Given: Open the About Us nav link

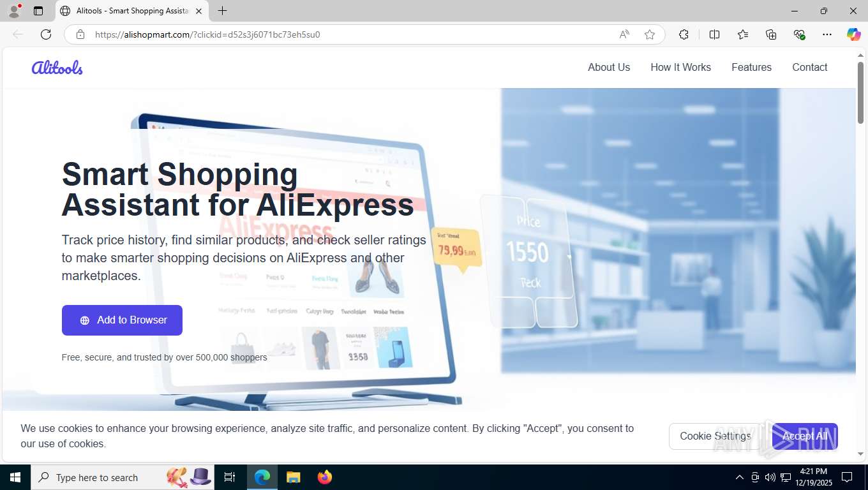Looking at the screenshot, I should tap(609, 67).
